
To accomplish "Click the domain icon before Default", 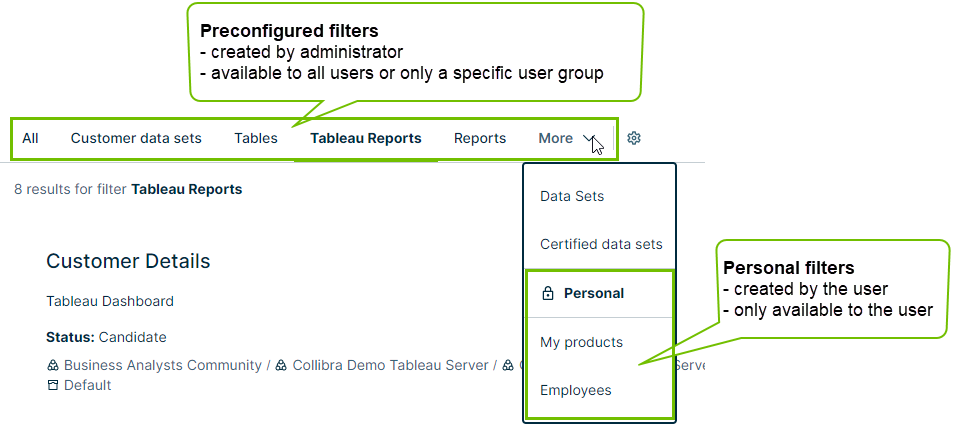I will point(53,385).
